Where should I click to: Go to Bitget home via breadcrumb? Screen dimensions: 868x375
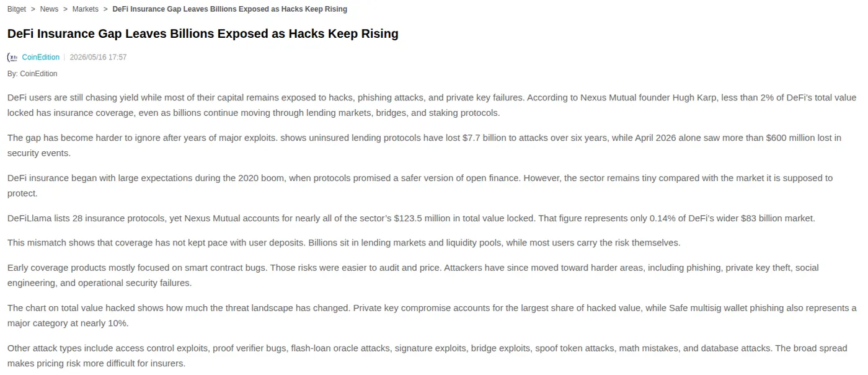[x=17, y=9]
